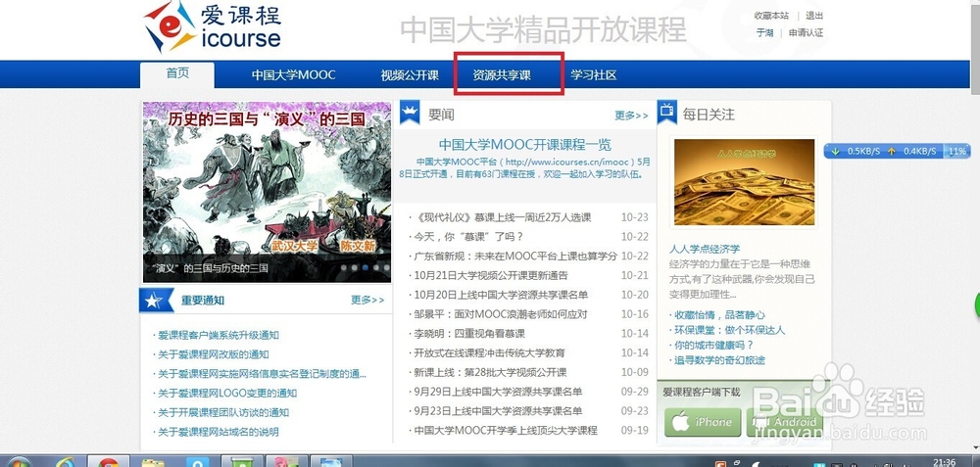Click the TV icon beside 每日关注

point(666,113)
